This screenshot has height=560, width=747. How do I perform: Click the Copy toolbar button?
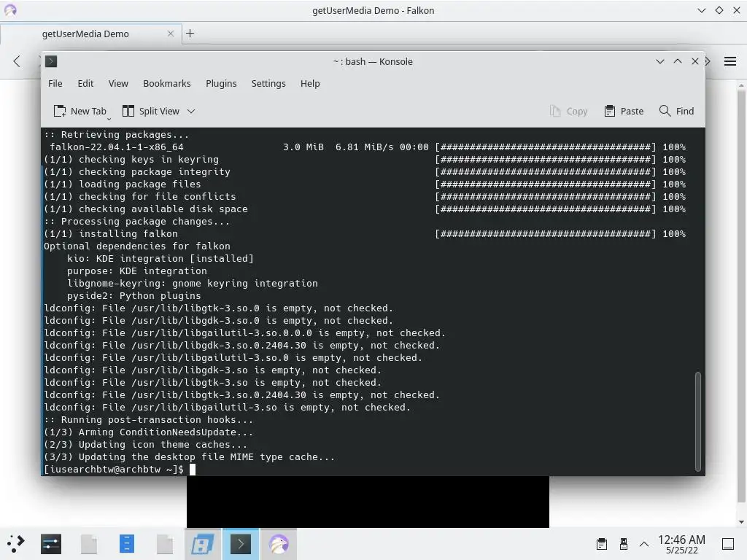tap(569, 111)
